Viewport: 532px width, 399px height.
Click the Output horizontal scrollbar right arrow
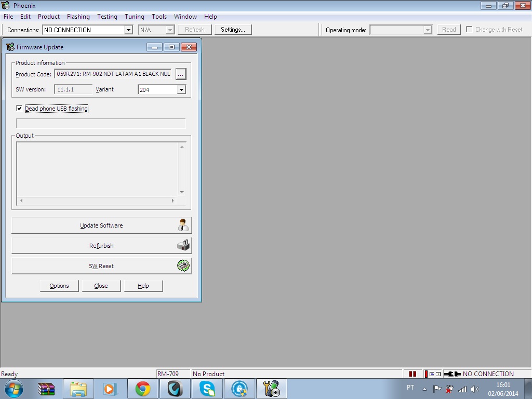click(172, 201)
